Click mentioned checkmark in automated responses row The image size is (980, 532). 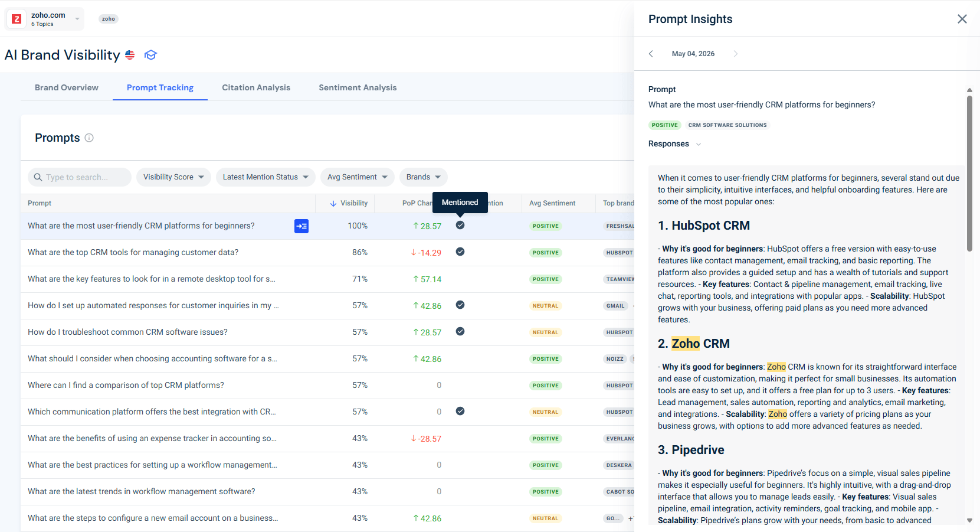[x=460, y=305]
